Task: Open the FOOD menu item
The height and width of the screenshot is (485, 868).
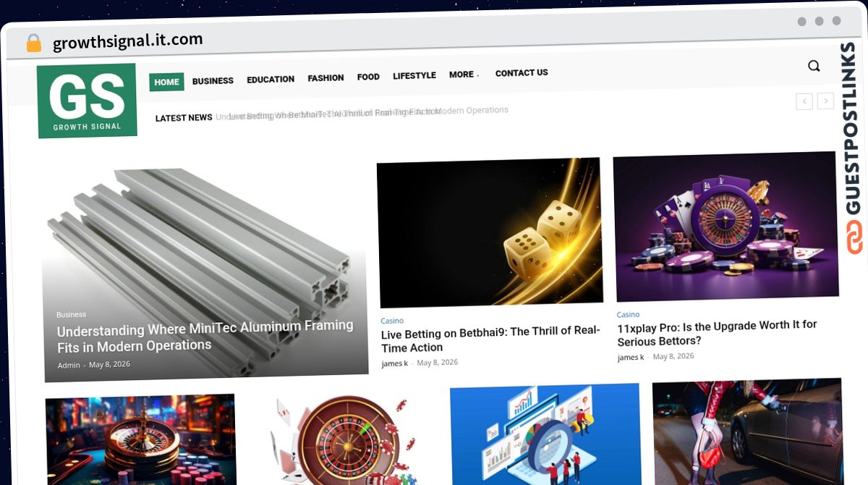Action: (368, 77)
